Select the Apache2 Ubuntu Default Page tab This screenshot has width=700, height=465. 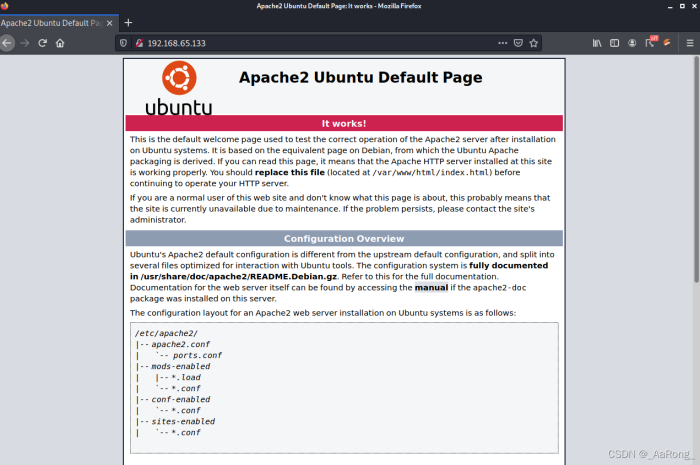(x=52, y=23)
